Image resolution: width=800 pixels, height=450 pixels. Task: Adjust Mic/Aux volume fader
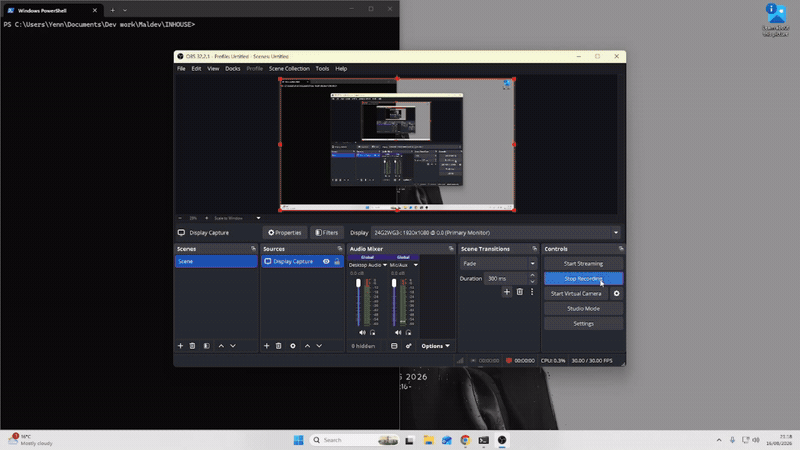pos(394,283)
